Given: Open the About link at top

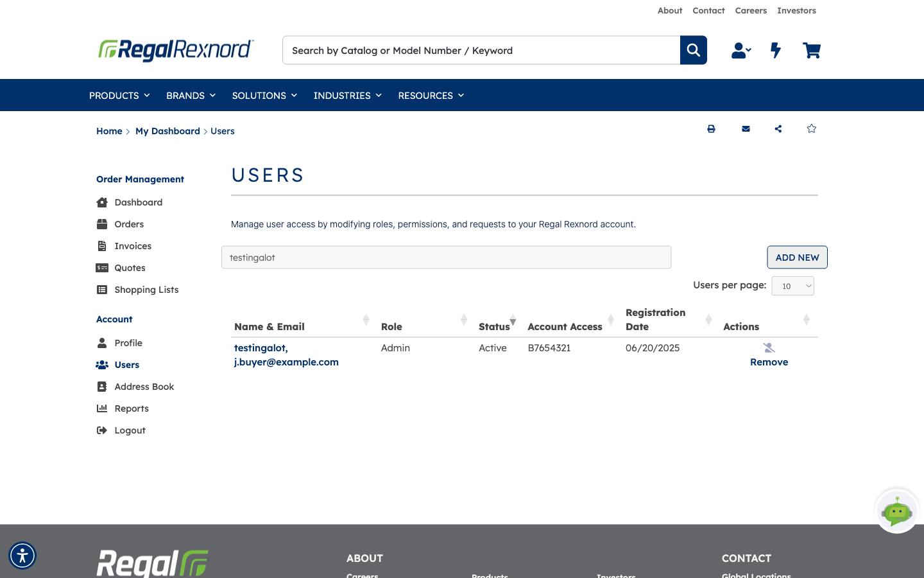Looking at the screenshot, I should [x=670, y=10].
